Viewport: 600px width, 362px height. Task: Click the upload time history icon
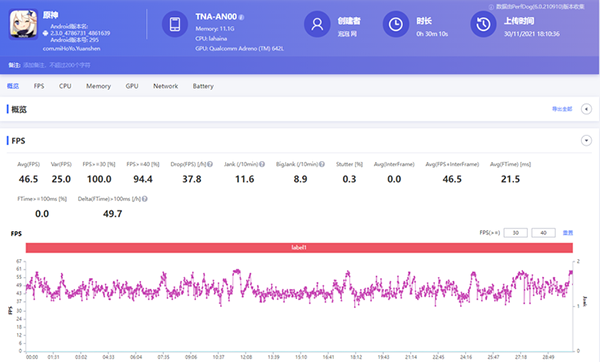[483, 24]
